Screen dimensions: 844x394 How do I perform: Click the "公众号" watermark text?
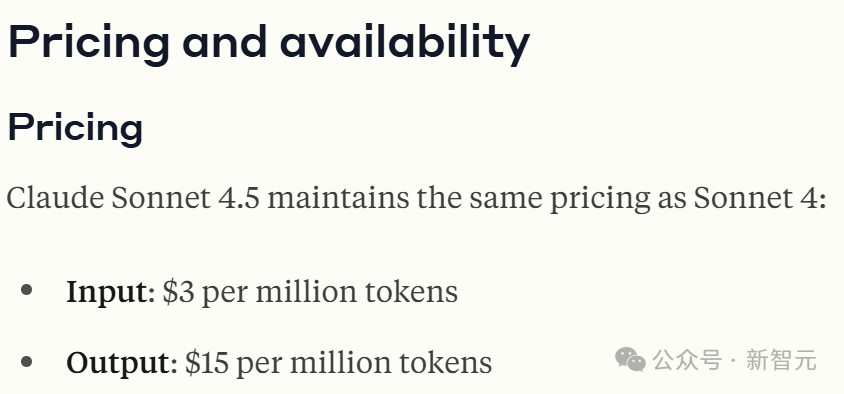(x=687, y=360)
